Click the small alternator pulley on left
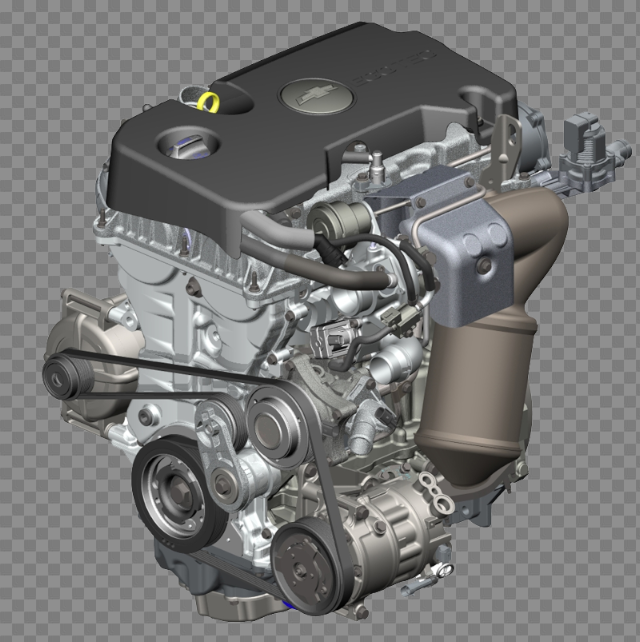 point(65,377)
